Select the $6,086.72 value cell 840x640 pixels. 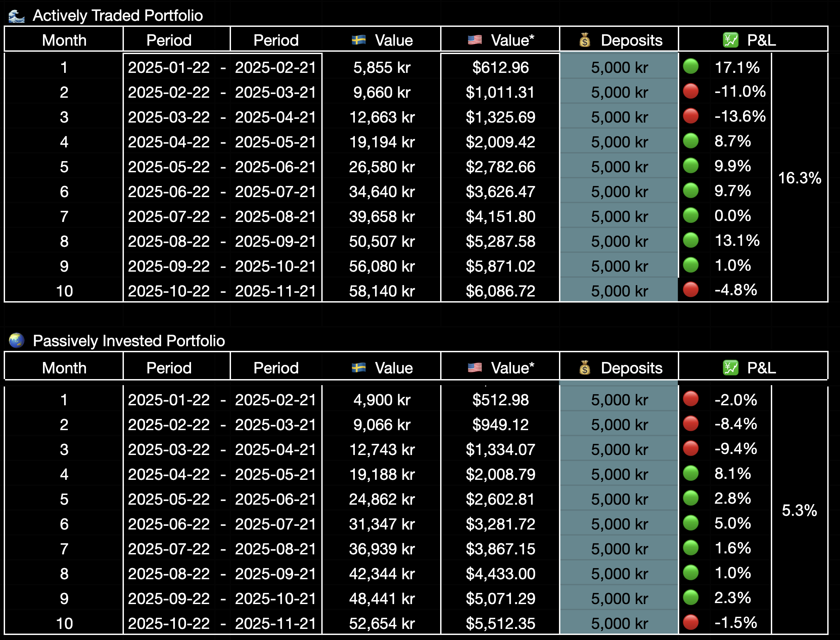[500, 291]
